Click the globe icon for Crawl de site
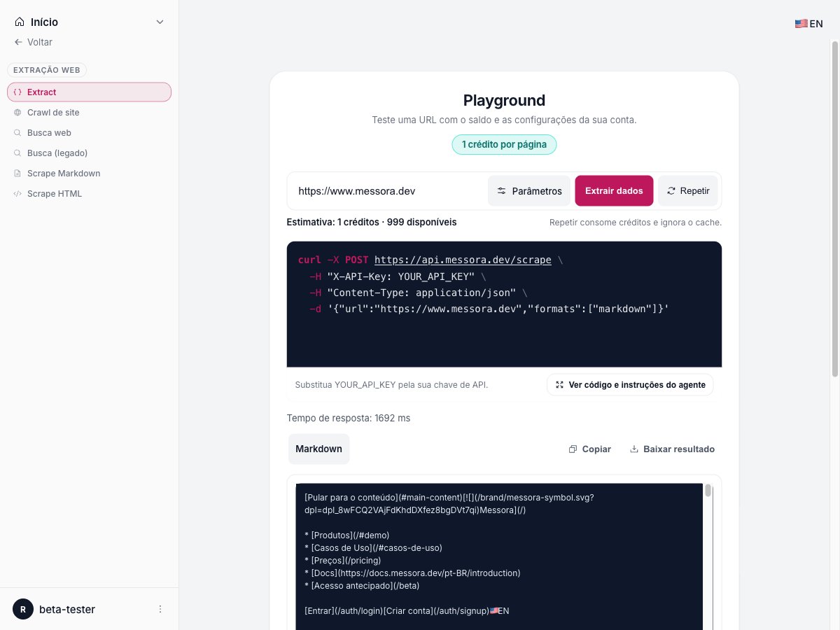 [17, 112]
